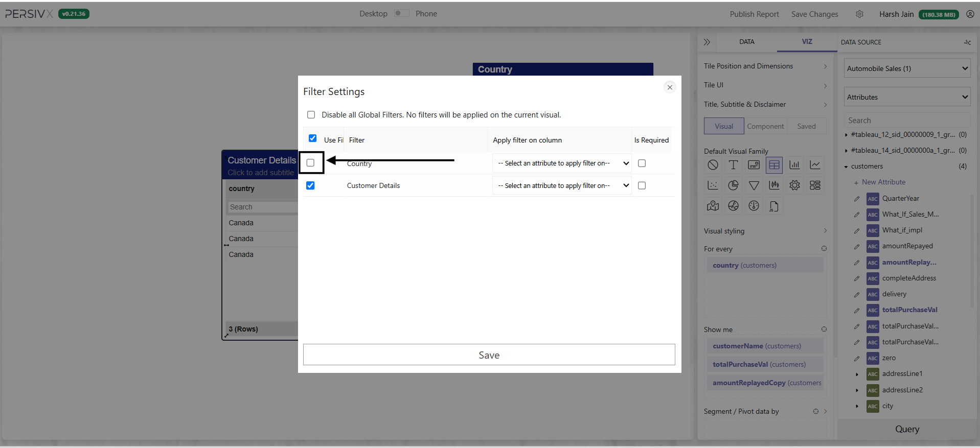Screen dimensions: 980x448
Task: Expand the Tile UI section
Action: pos(765,85)
